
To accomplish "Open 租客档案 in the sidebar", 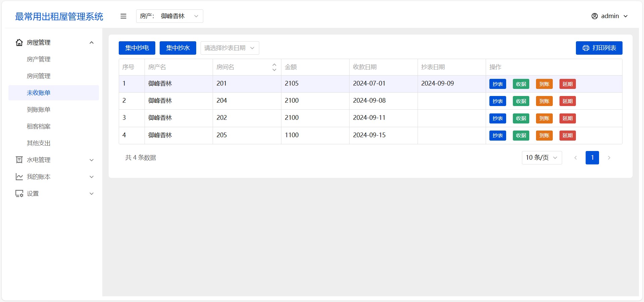I will pos(54,127).
